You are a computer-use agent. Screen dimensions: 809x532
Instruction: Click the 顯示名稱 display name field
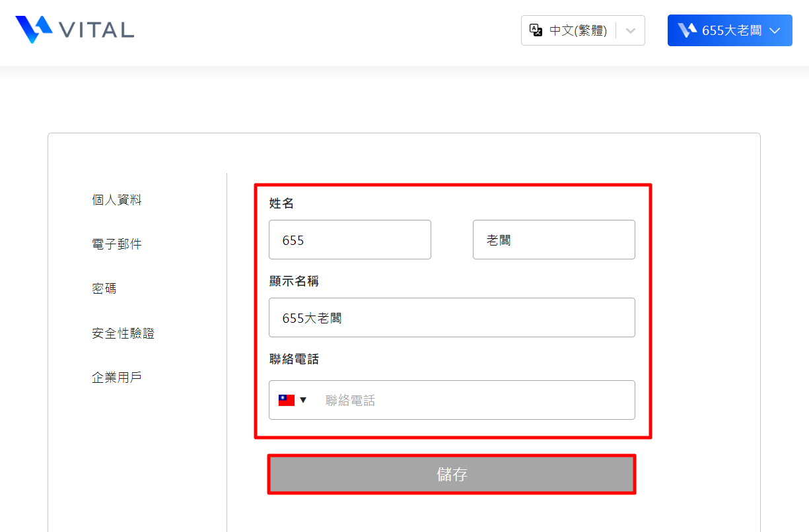click(x=452, y=317)
